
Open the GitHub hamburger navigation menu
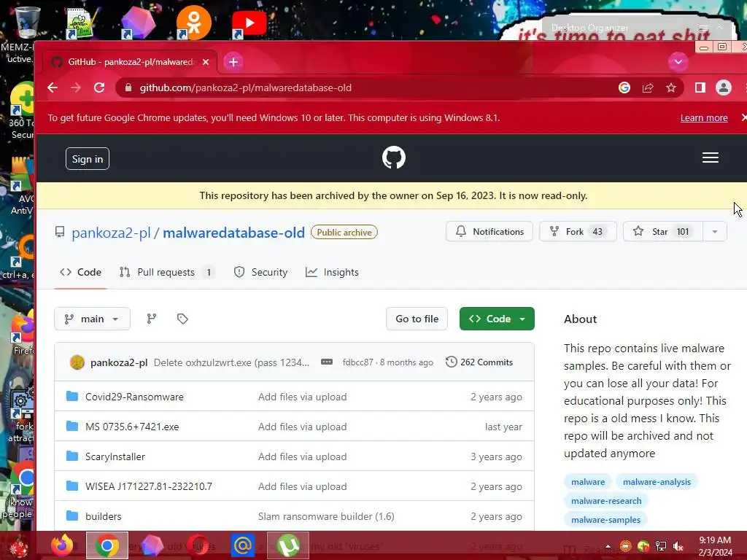[x=710, y=157]
